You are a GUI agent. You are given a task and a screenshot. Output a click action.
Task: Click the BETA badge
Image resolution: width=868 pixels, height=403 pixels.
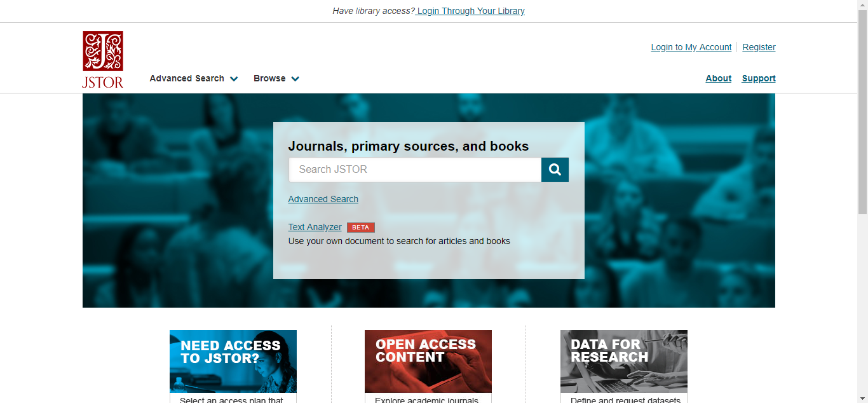click(x=361, y=228)
